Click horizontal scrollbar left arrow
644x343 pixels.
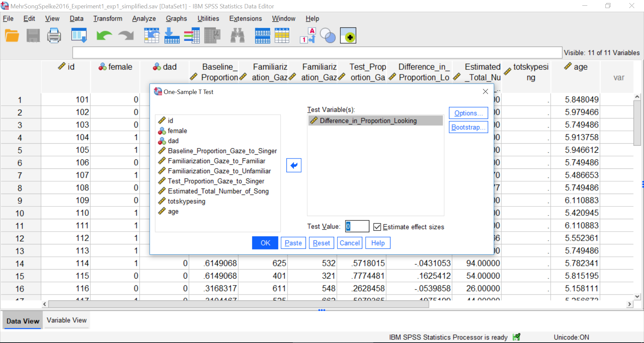(45, 304)
